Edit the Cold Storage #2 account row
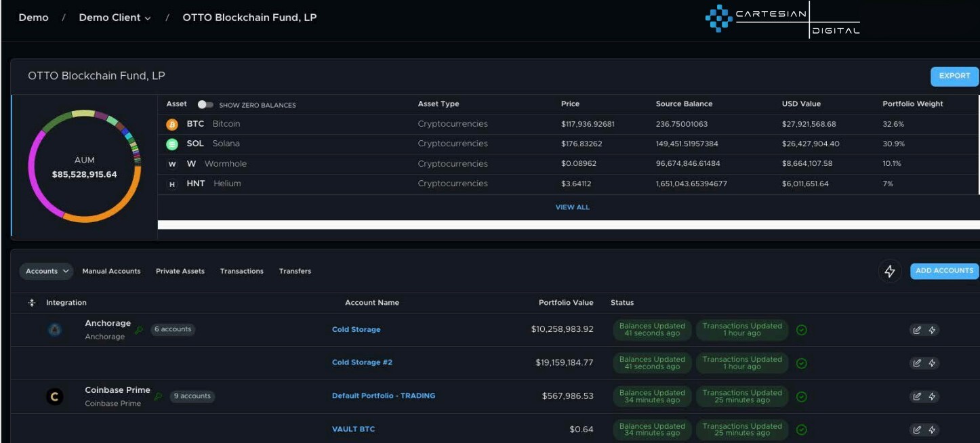Image resolution: width=980 pixels, height=443 pixels. [917, 363]
